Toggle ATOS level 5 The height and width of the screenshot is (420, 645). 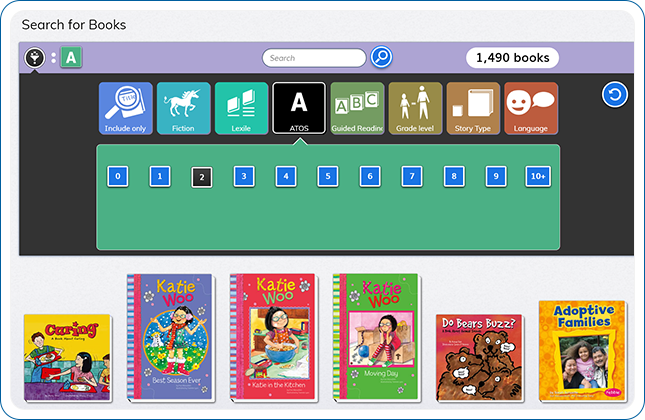pyautogui.click(x=328, y=176)
